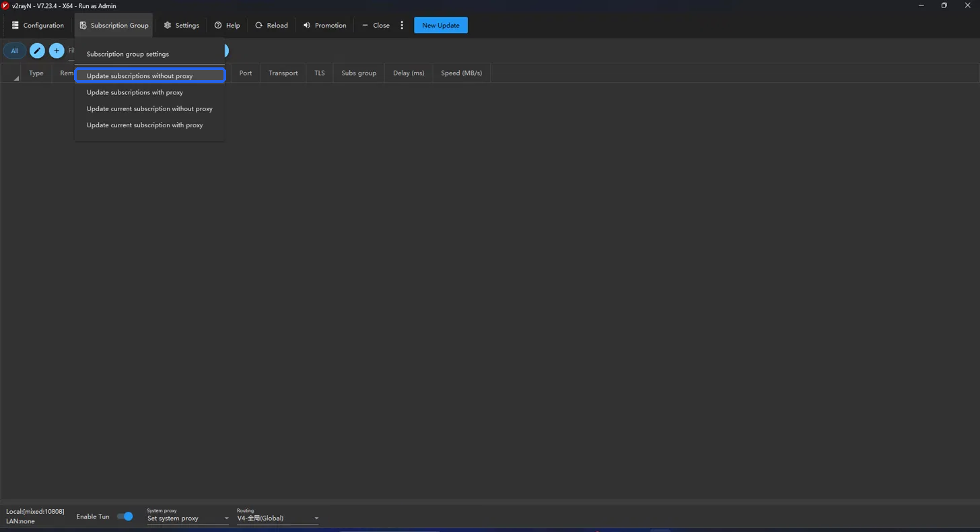
Task: Open Subscription group settings
Action: tap(149, 54)
